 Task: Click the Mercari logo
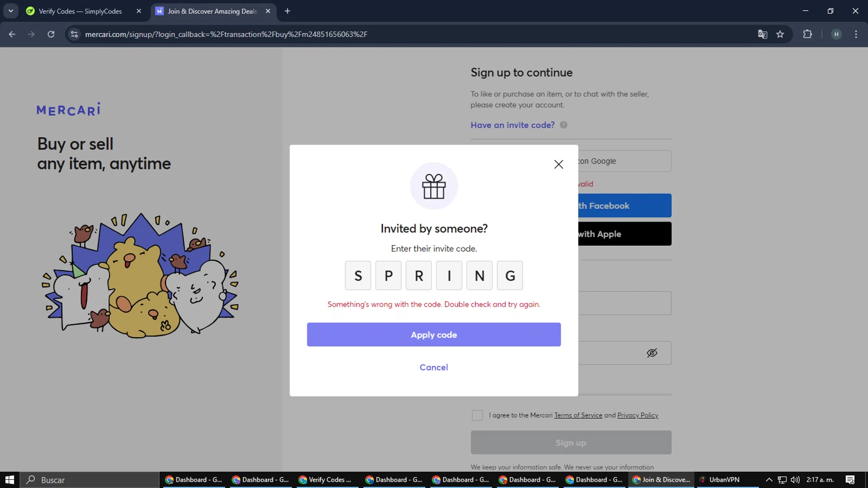click(68, 109)
